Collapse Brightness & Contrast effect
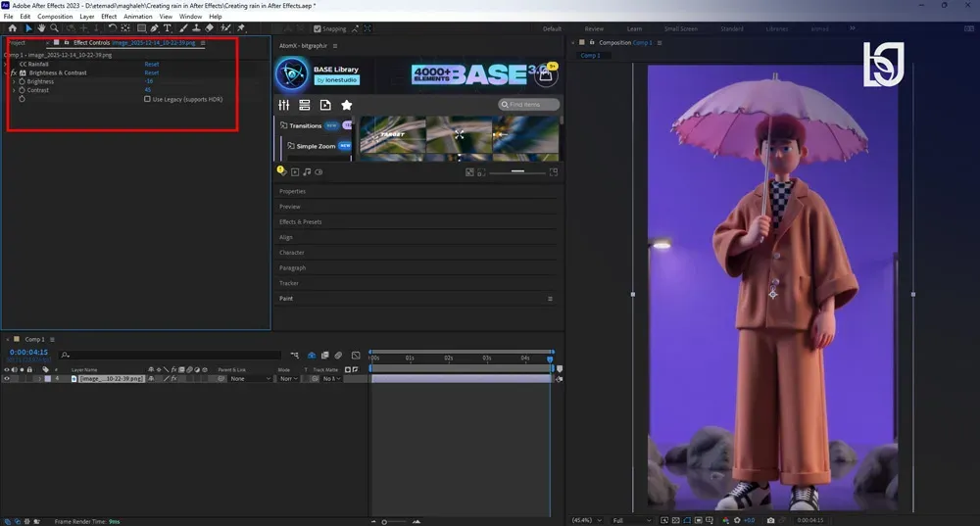 click(x=6, y=72)
